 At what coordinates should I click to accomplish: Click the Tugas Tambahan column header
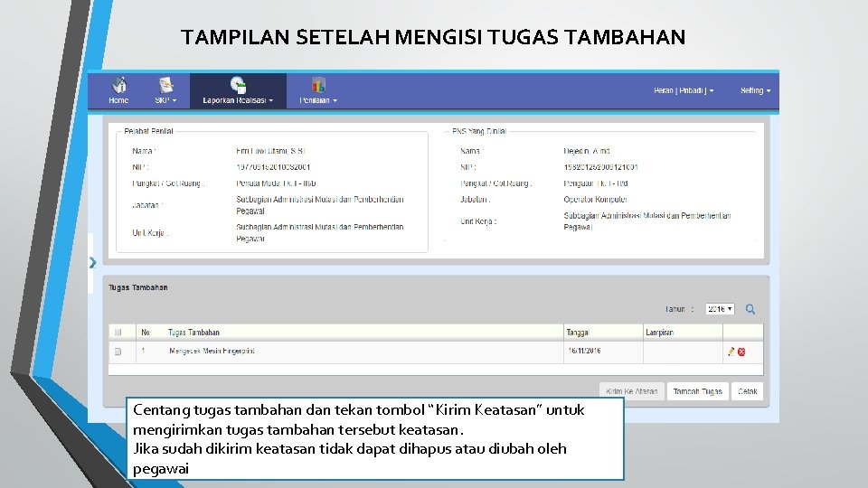193,333
